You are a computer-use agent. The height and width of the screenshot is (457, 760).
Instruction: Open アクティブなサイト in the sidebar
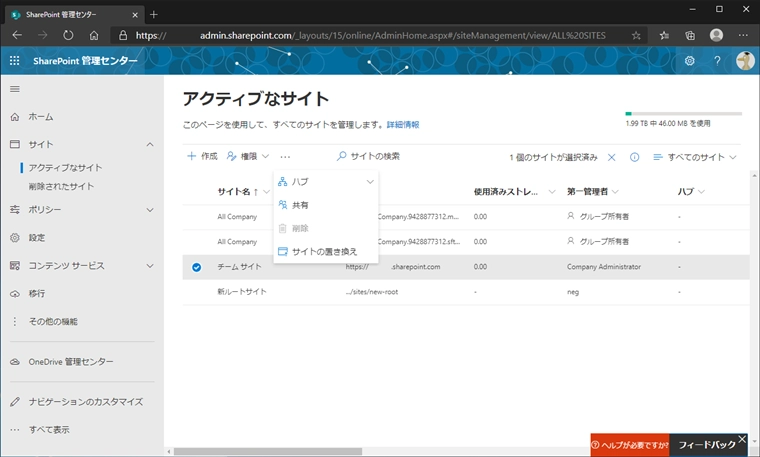click(65, 168)
